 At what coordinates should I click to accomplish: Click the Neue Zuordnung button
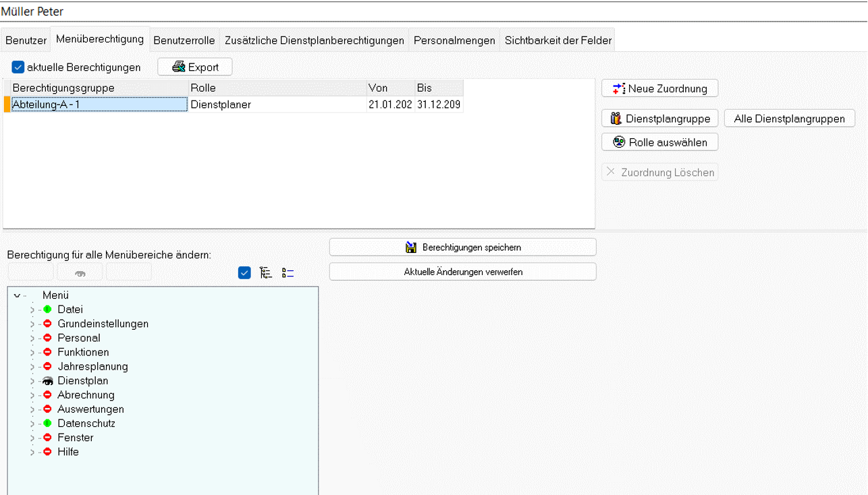(659, 88)
